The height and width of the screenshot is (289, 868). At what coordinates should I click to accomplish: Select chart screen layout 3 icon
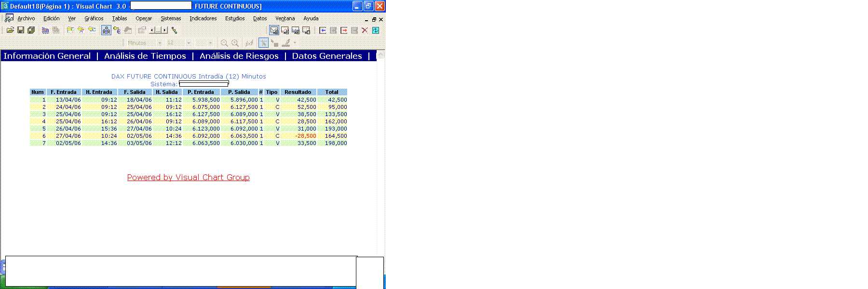[x=296, y=30]
